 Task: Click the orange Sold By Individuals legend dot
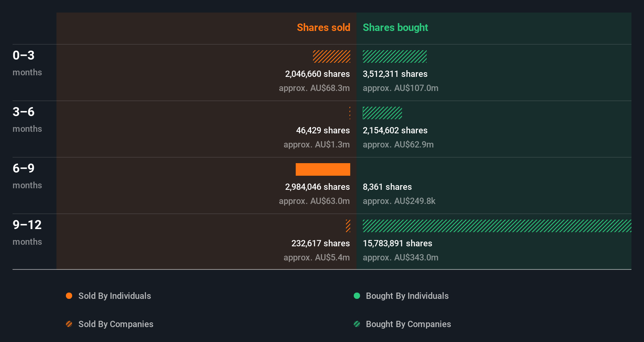click(69, 296)
